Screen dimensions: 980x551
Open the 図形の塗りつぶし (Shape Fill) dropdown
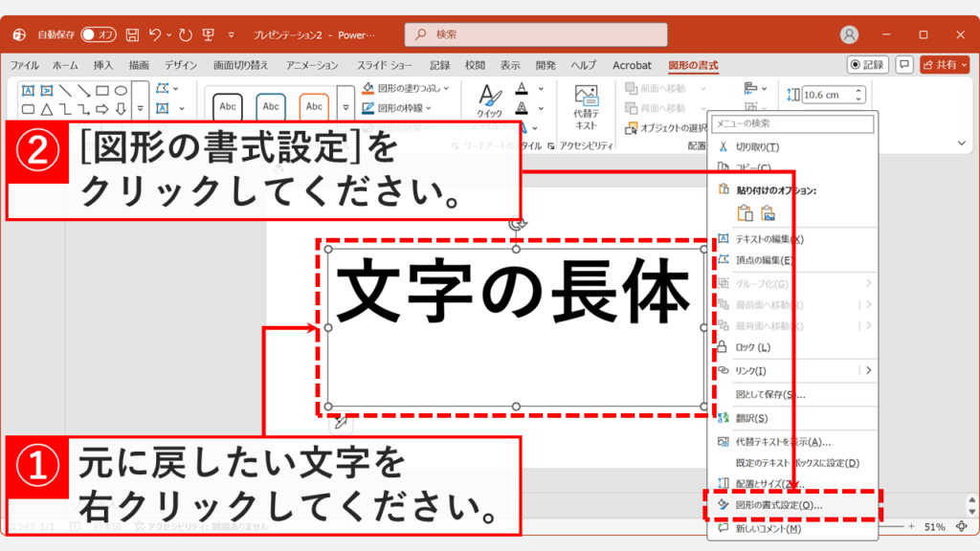(x=413, y=87)
